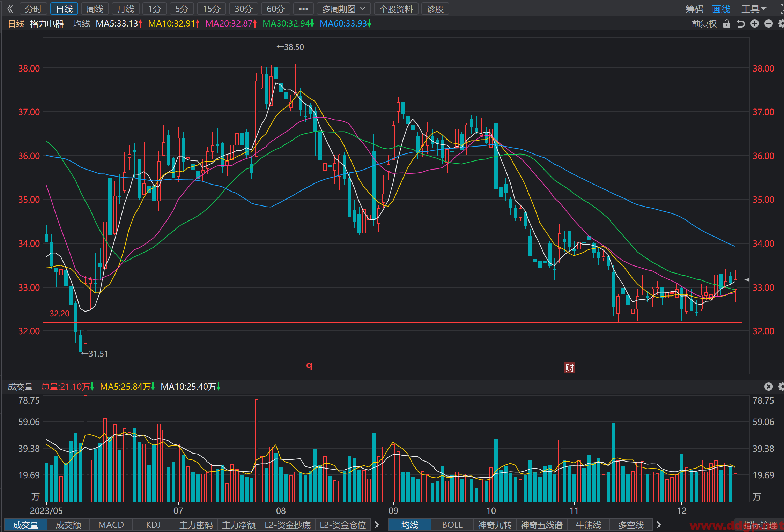Zoom out with the minus circle icon
This screenshot has height=532, width=784.
point(768,23)
